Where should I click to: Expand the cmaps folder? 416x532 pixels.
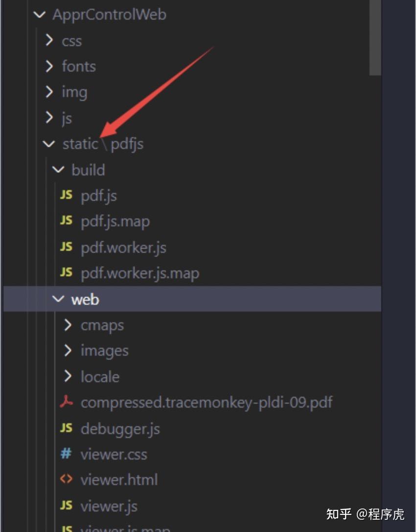click(x=68, y=325)
